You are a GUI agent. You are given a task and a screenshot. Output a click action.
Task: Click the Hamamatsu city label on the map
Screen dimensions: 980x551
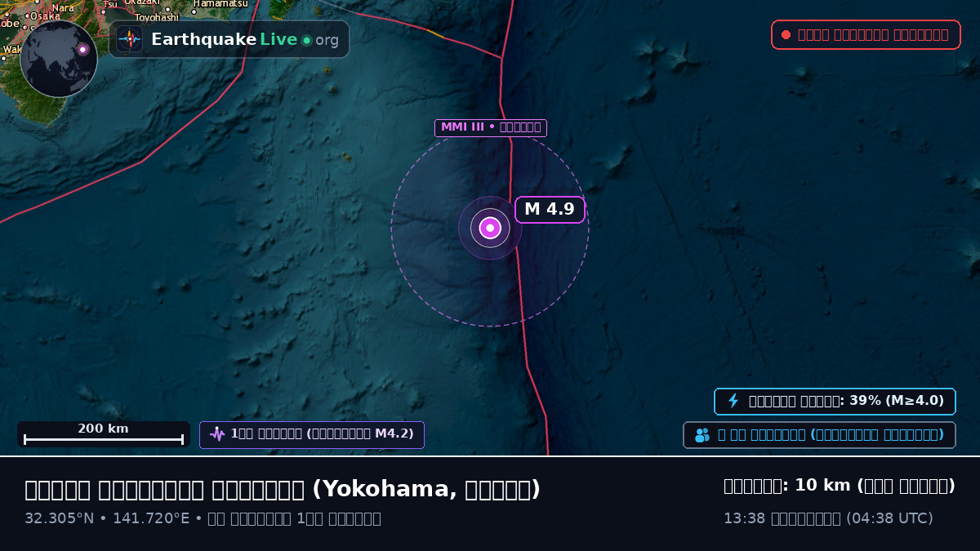click(x=220, y=4)
